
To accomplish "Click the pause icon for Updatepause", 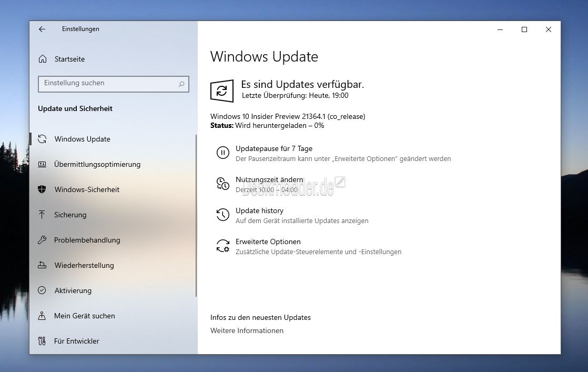I will coord(223,153).
